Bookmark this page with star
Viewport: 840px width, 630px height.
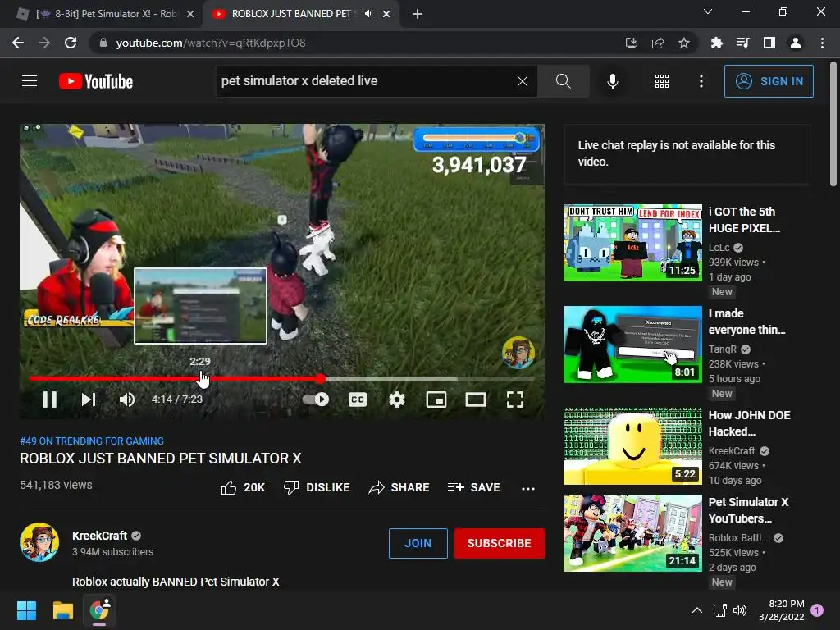684,43
